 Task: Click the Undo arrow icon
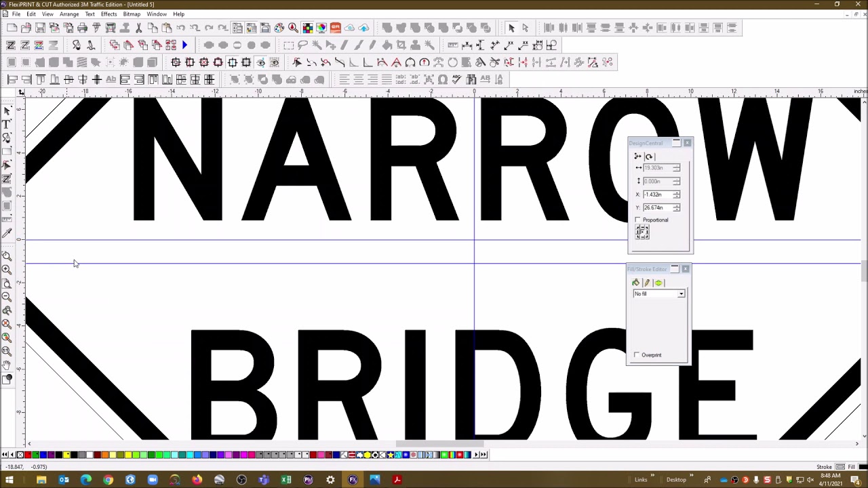coord(181,28)
